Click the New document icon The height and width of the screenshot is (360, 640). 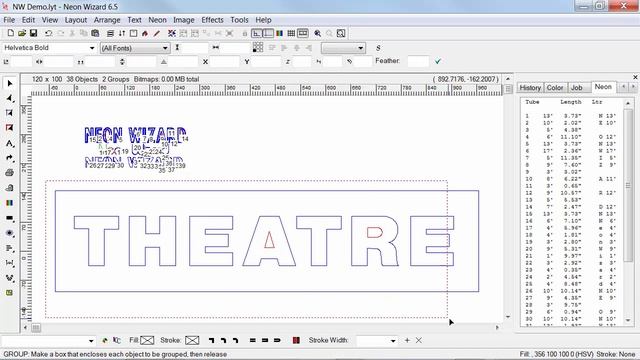point(11,33)
